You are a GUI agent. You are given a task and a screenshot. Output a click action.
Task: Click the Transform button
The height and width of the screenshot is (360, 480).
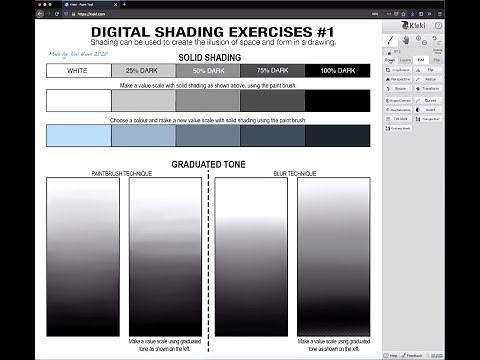pyautogui.click(x=428, y=89)
